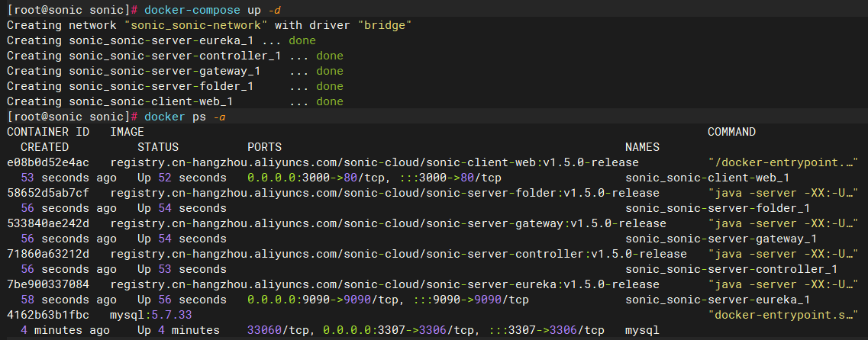Select container ID e08b0d52e4ac
868x340 pixels.
point(48,162)
